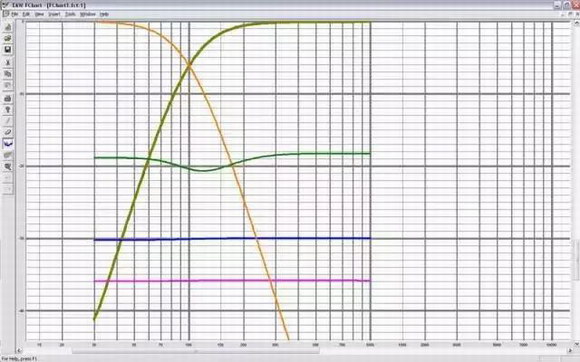580x362 pixels.
Task: Save the chart with the floppy disk icon
Action: (x=8, y=50)
